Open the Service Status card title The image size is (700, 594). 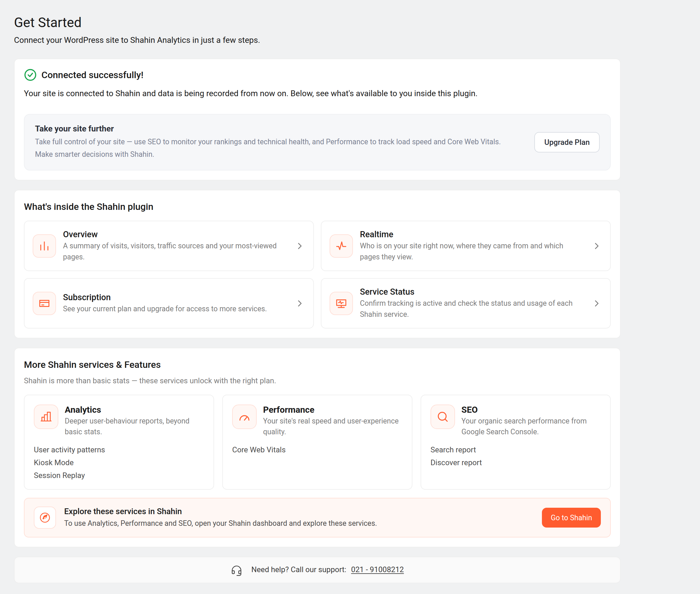[387, 292]
